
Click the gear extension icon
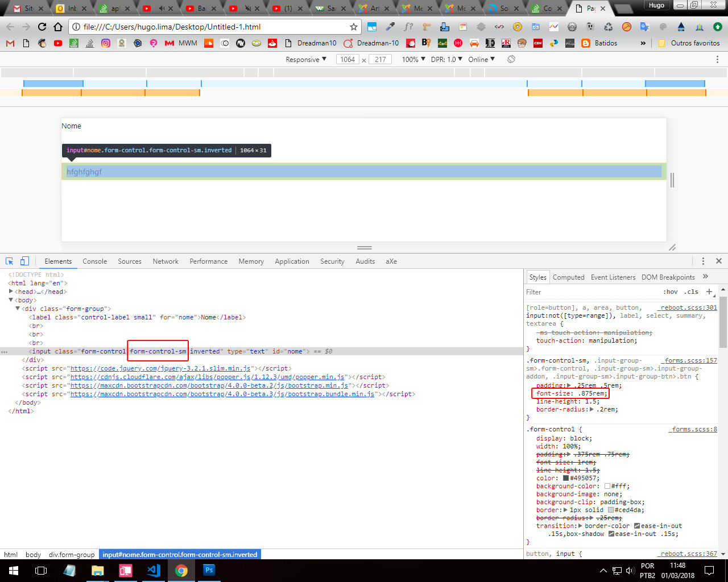click(572, 27)
